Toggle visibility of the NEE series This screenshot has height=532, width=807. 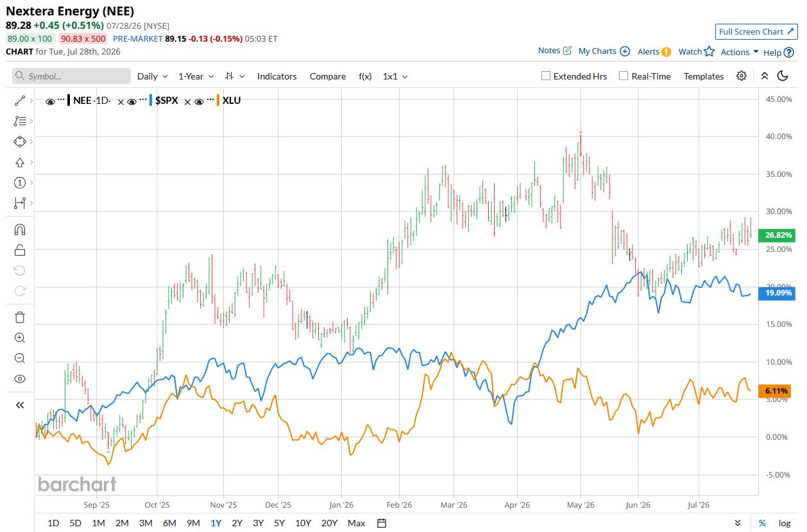pyautogui.click(x=49, y=101)
